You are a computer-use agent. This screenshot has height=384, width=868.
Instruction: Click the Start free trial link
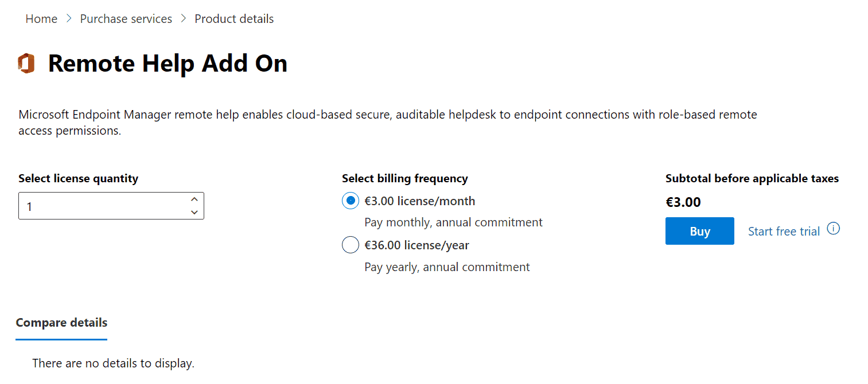pyautogui.click(x=784, y=232)
